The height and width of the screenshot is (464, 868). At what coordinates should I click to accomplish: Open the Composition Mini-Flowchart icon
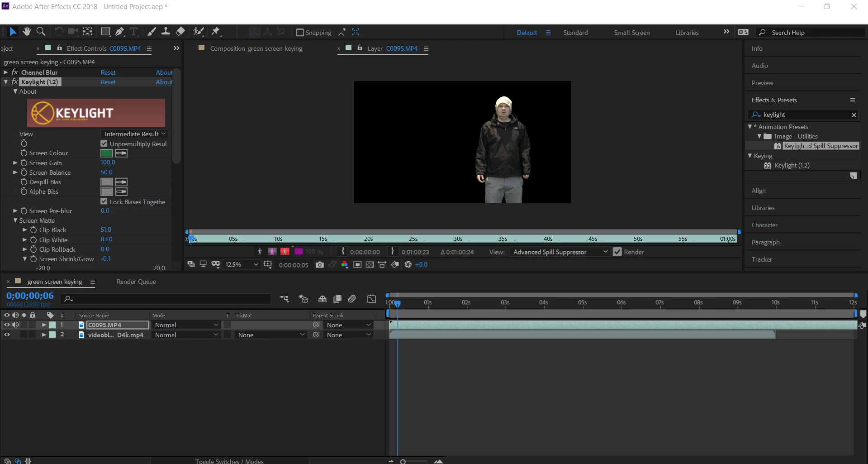[x=284, y=299]
